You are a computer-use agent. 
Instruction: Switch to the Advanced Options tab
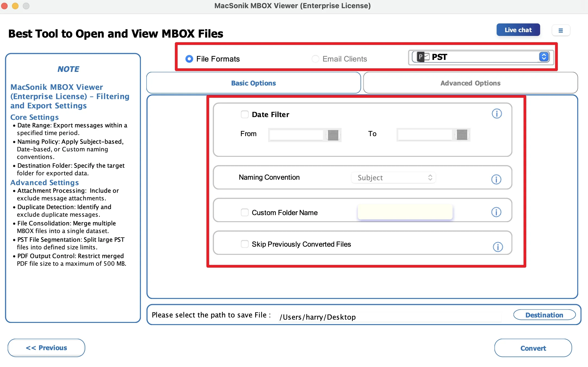pos(471,83)
